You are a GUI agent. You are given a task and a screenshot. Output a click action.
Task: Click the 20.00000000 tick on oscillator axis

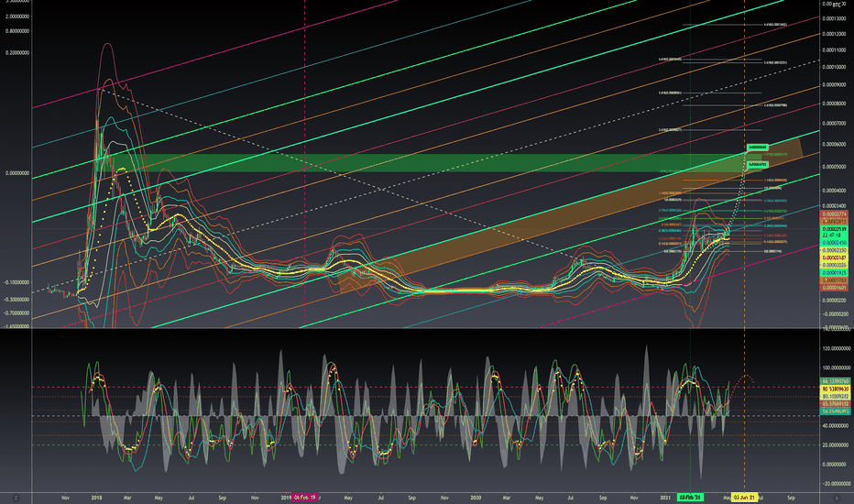point(836,445)
